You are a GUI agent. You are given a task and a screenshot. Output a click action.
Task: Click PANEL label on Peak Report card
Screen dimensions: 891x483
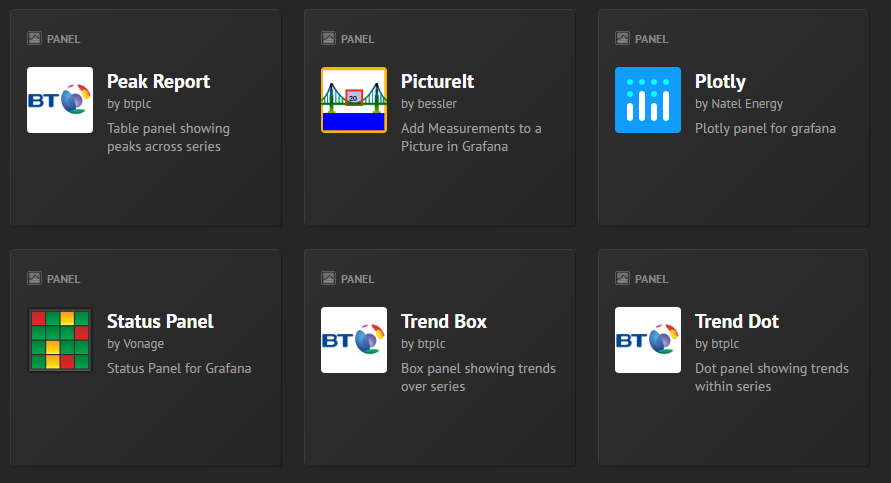[64, 39]
